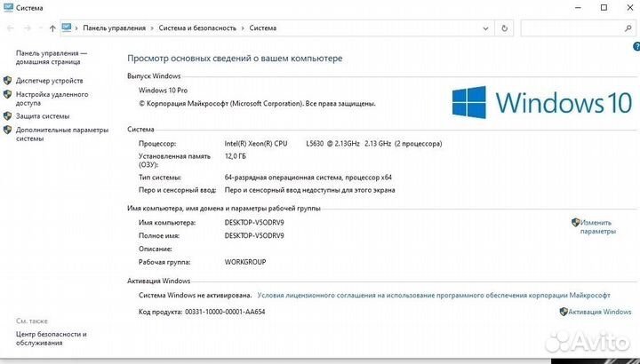Click shield icon beside Дополнительные параметры системы
Screen dimensions: 640x364
click(x=7, y=130)
